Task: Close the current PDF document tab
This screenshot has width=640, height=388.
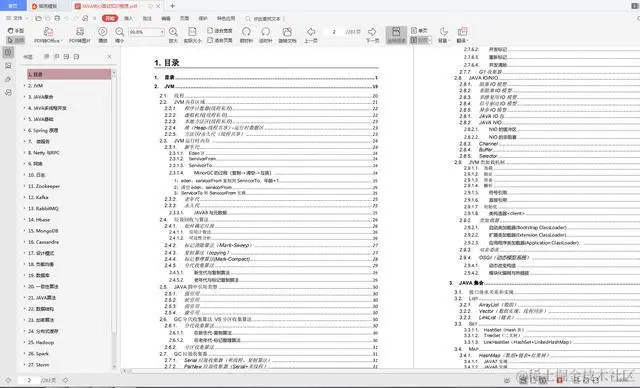Action: (158, 6)
